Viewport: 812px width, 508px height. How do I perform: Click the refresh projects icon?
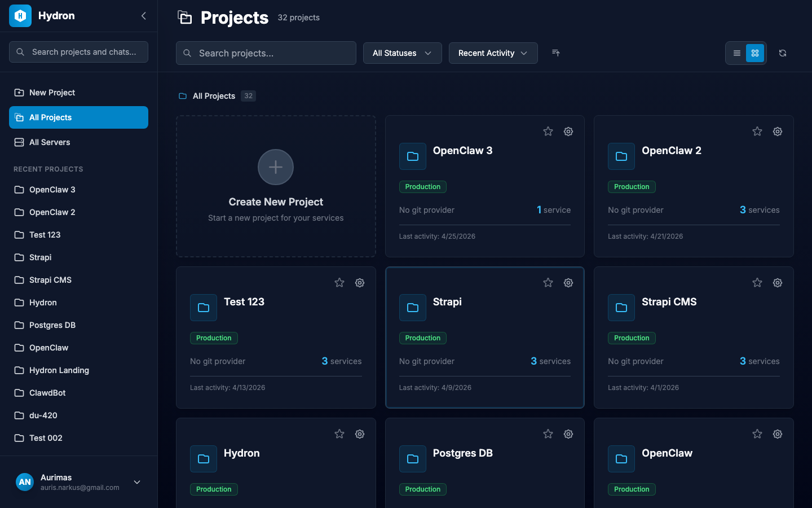783,53
